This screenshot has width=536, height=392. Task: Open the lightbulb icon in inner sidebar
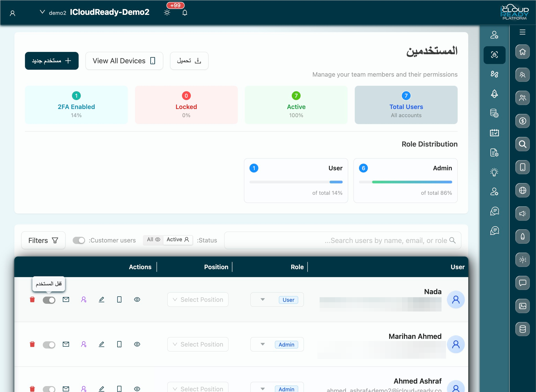[494, 172]
